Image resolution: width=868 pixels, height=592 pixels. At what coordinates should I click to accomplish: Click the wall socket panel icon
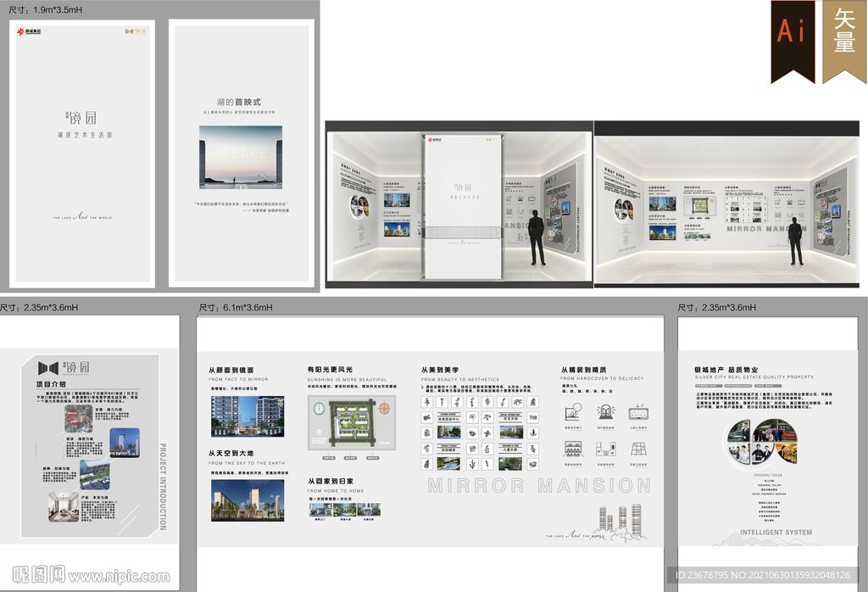[638, 412]
